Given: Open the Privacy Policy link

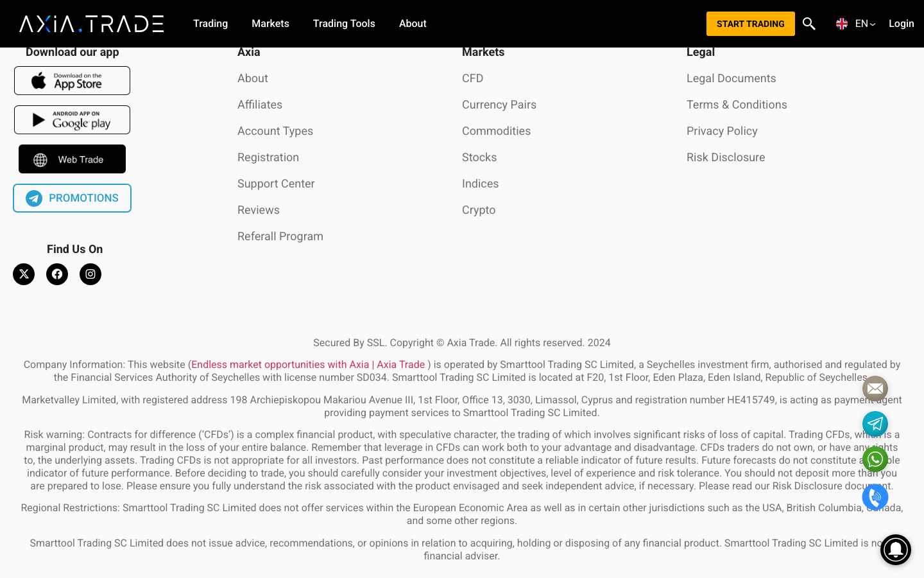Looking at the screenshot, I should click(722, 131).
